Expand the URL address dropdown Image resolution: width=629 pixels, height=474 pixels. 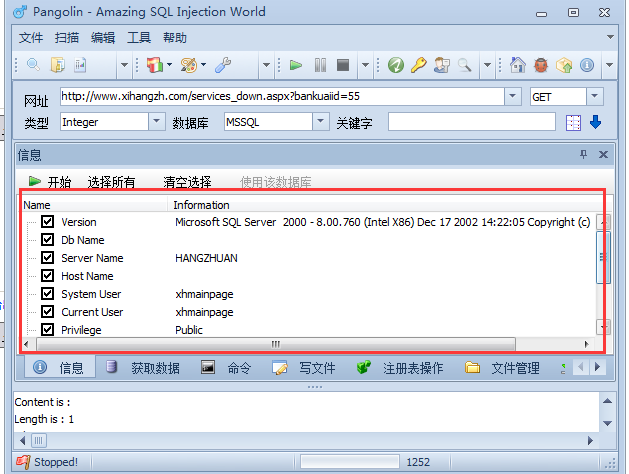click(x=513, y=96)
